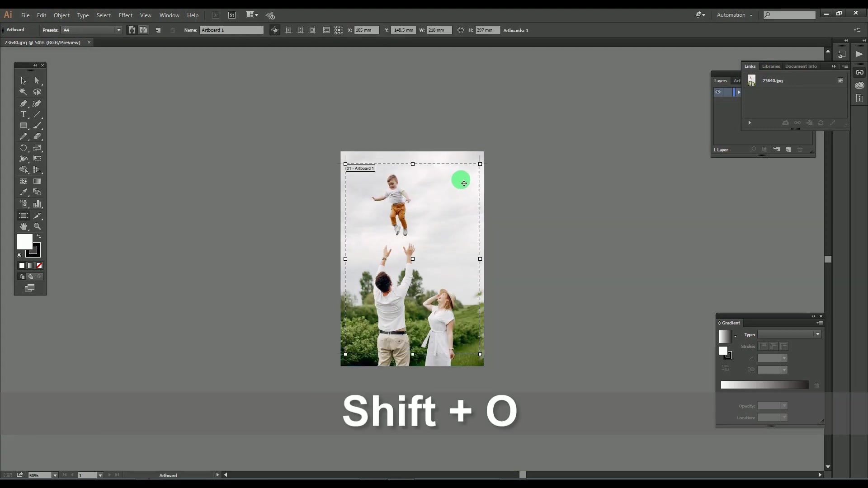Open Gradient panel flyout menu
The width and height of the screenshot is (868, 488).
coord(820,323)
